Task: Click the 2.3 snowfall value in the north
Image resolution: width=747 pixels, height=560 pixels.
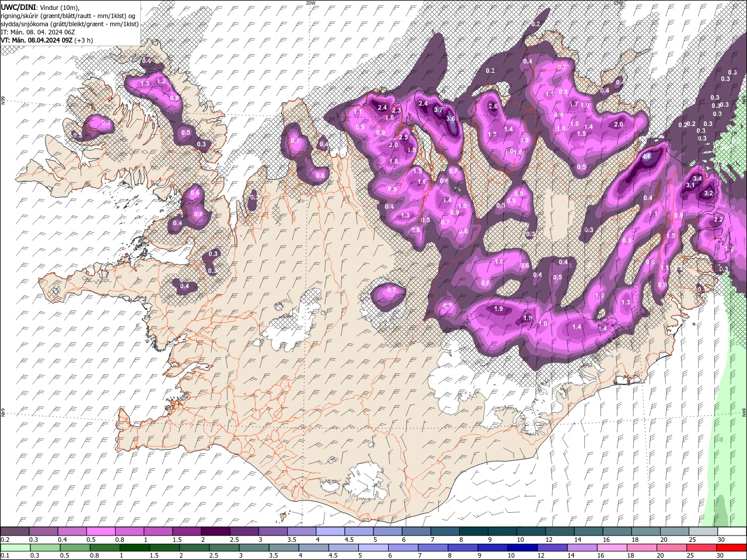Action: [396, 110]
